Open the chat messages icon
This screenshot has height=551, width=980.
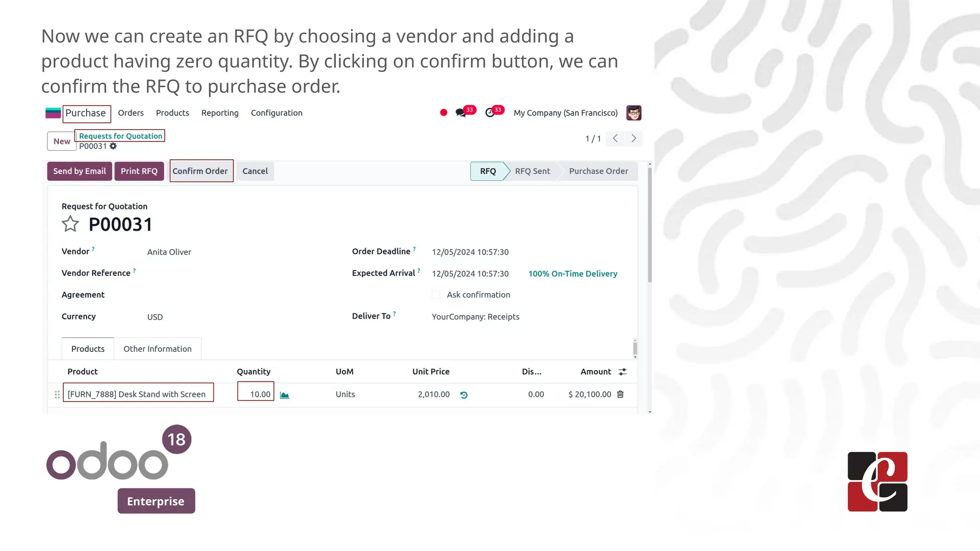click(461, 113)
